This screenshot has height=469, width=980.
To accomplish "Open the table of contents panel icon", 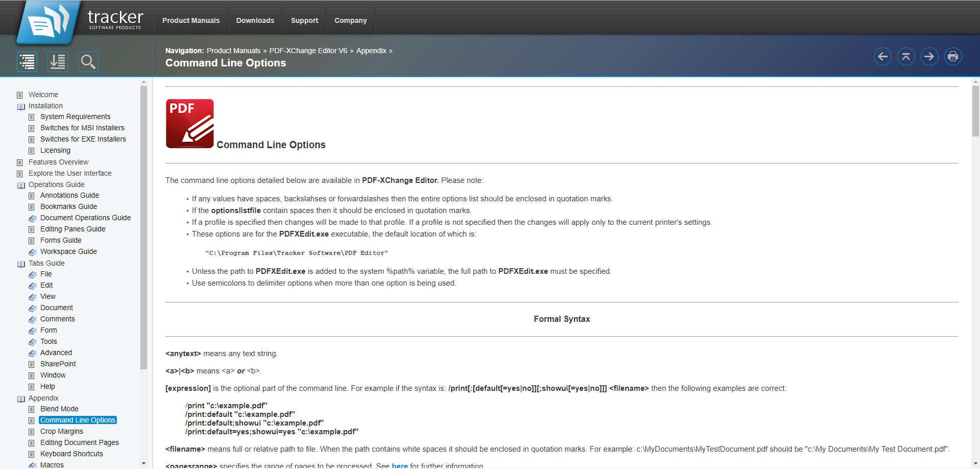I will pyautogui.click(x=27, y=62).
